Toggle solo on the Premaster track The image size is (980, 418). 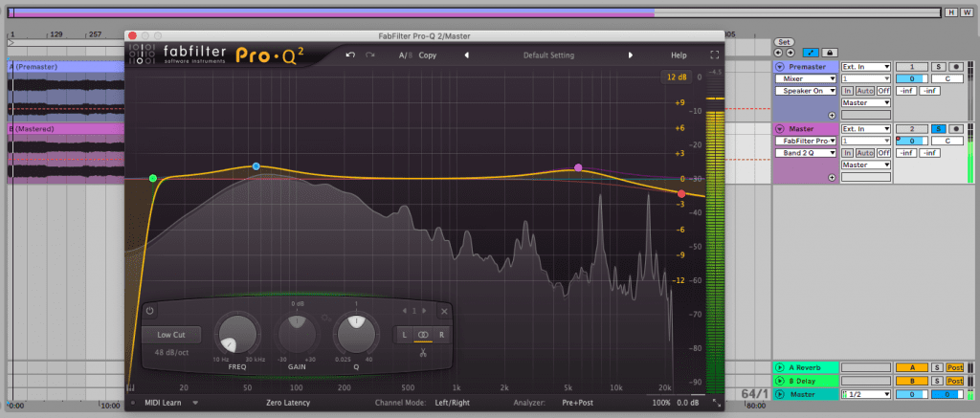pyautogui.click(x=939, y=66)
